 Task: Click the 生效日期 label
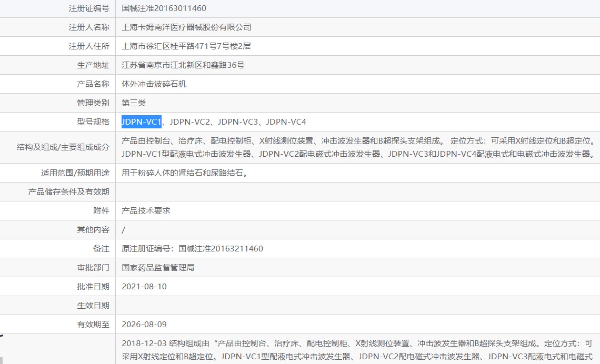coord(93,306)
